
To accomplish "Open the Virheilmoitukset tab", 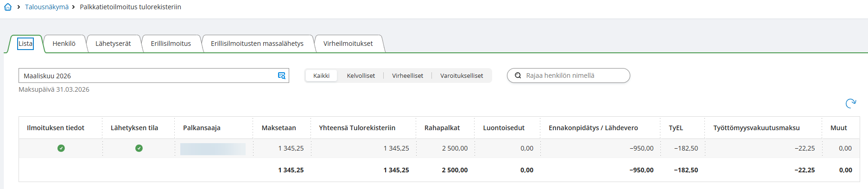I will click(x=348, y=44).
